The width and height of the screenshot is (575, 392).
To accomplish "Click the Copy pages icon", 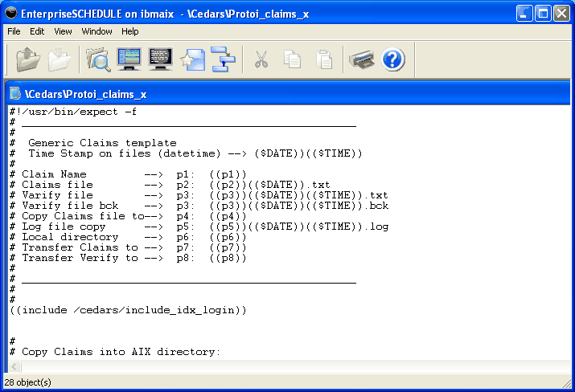I will coord(292,59).
